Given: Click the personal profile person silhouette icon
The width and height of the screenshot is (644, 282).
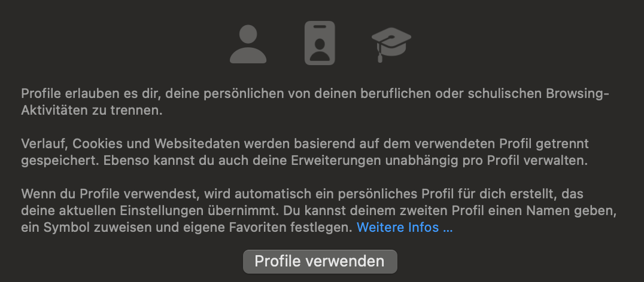Looking at the screenshot, I should tap(248, 44).
